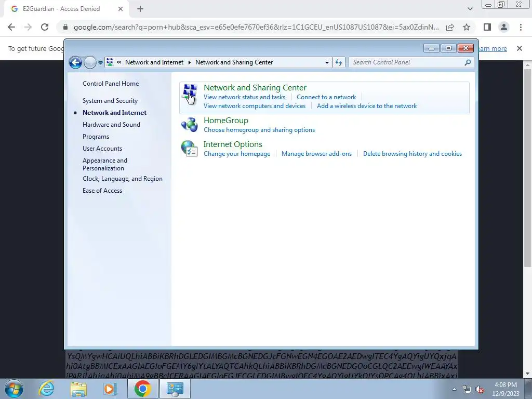
Task: Click the Learn more link in Chrome
Action: [493, 48]
